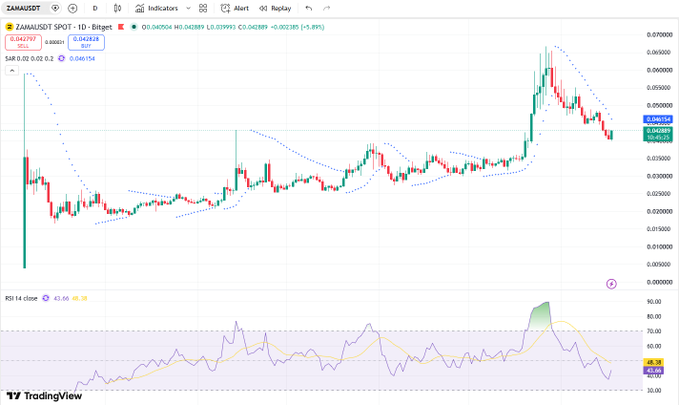The image size is (679, 405).
Task: Click the green 0.042889 current price label
Action: coord(658,134)
